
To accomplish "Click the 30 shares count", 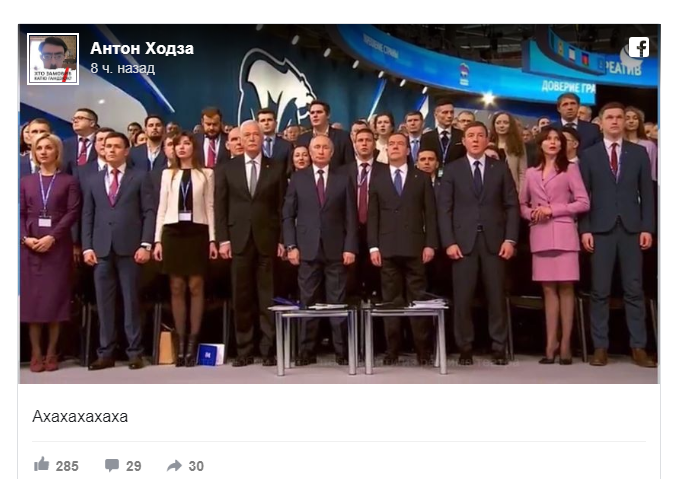I will pos(196,466).
